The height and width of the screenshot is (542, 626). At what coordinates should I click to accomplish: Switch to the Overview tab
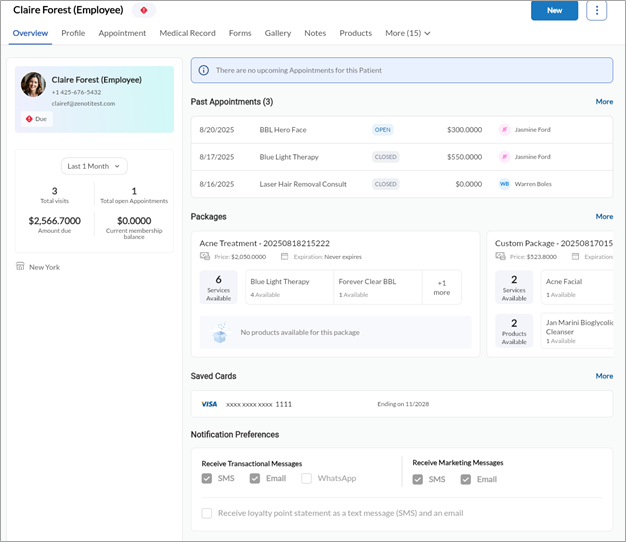30,33
